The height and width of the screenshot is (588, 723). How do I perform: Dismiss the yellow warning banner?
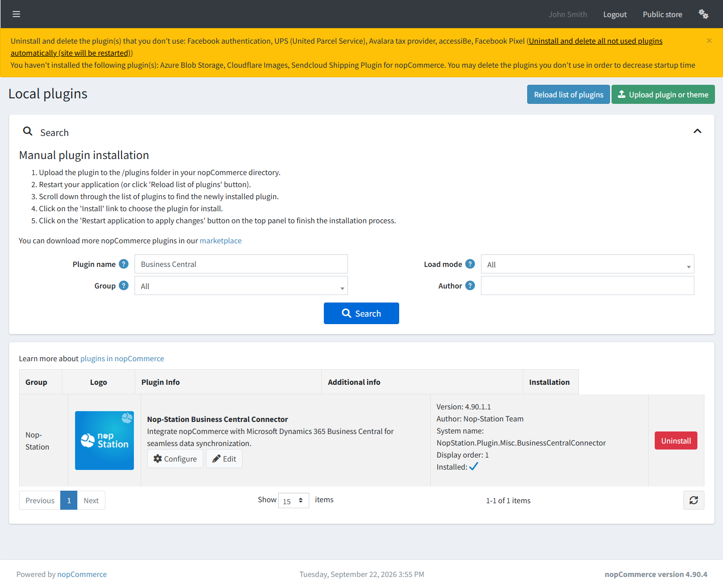point(709,41)
